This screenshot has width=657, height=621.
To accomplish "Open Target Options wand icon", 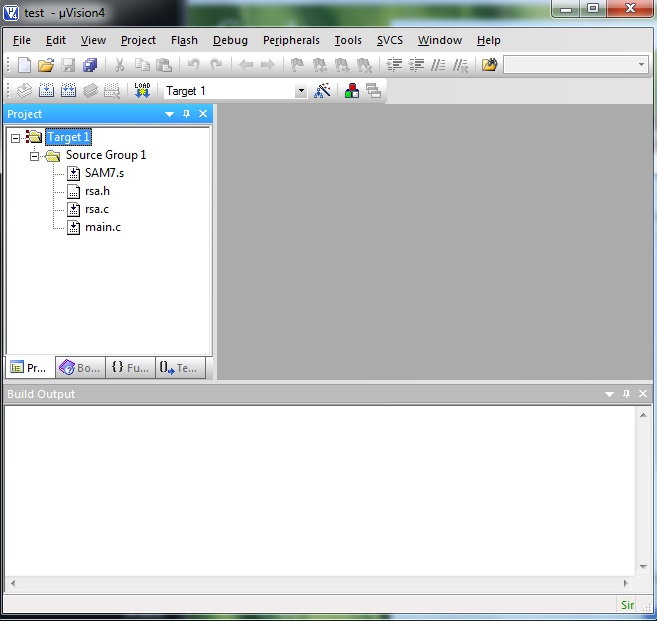I will click(322, 91).
